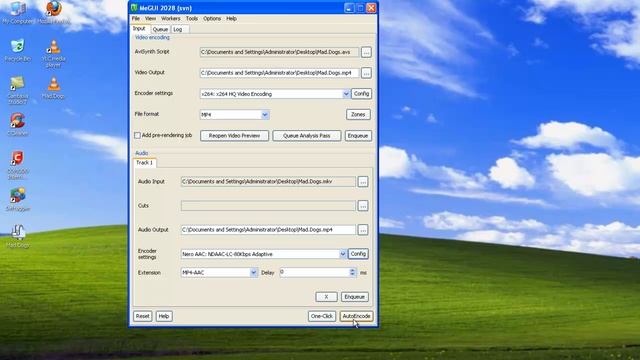Click the AutoEncode button
This screenshot has height=360, width=640.
(x=356, y=316)
